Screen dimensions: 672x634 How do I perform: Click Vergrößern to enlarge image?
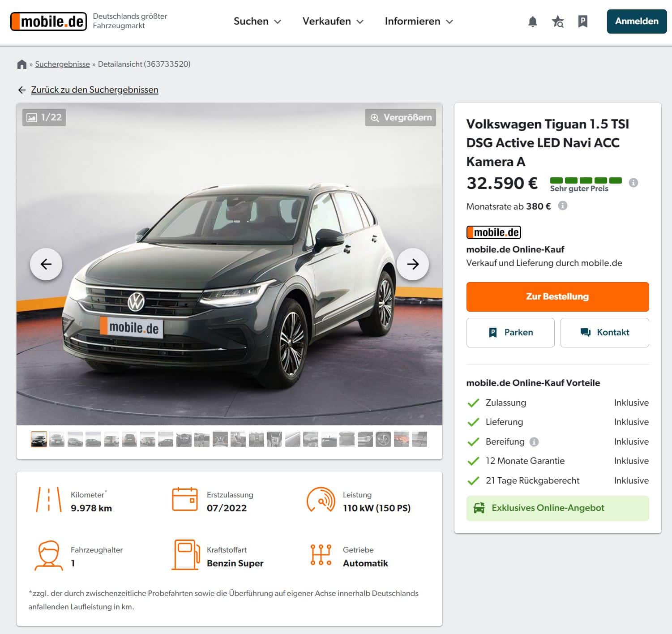pyautogui.click(x=401, y=117)
